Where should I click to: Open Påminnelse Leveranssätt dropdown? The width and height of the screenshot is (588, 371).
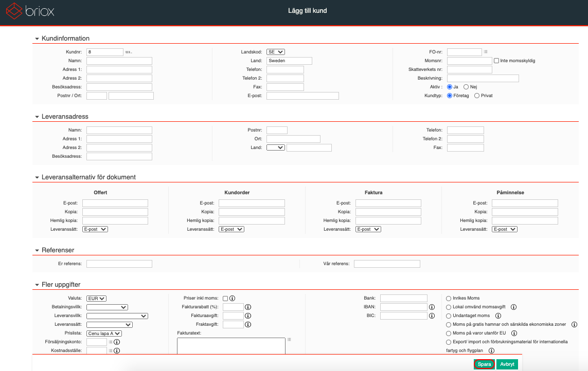click(x=504, y=229)
